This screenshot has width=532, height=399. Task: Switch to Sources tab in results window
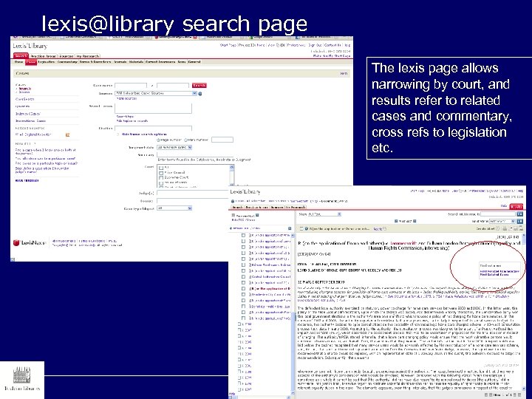point(277,207)
